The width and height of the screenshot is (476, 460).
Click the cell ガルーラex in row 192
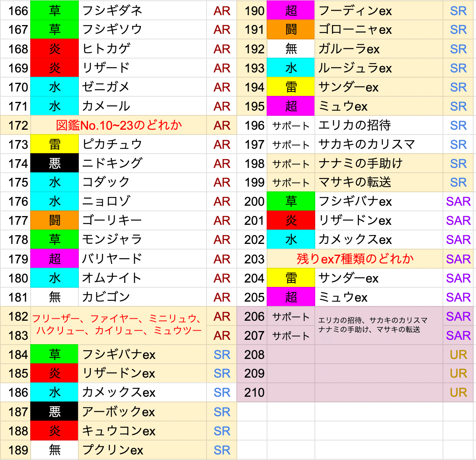pyautogui.click(x=378, y=49)
